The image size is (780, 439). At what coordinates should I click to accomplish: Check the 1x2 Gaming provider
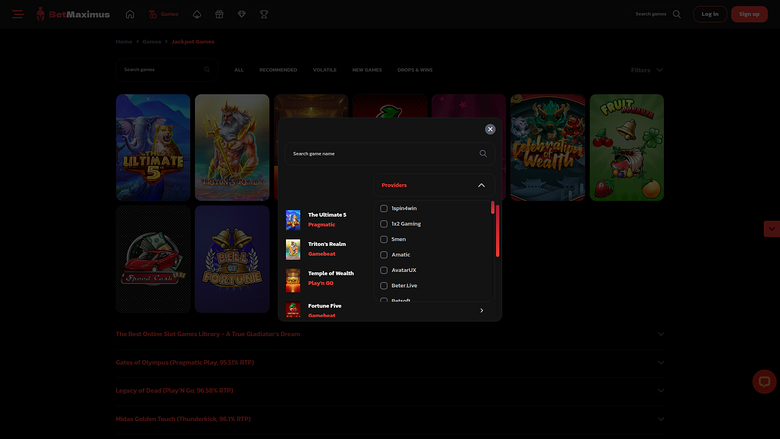384,224
